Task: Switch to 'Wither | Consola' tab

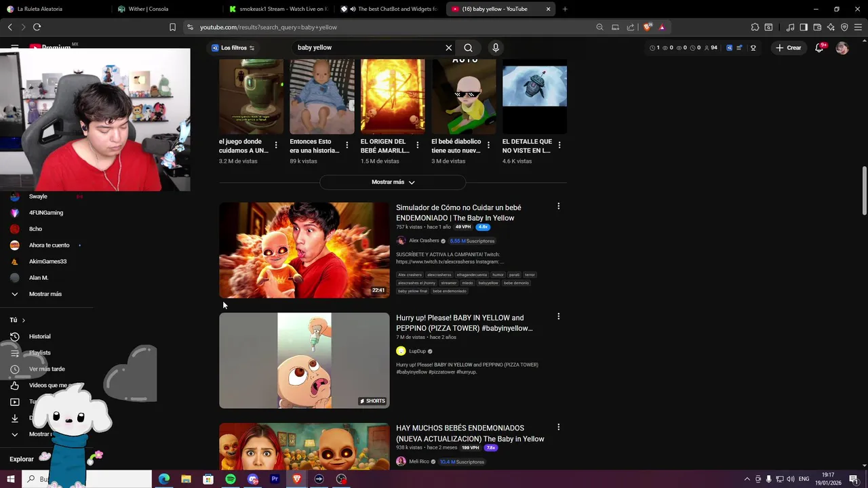Action: pos(167,9)
